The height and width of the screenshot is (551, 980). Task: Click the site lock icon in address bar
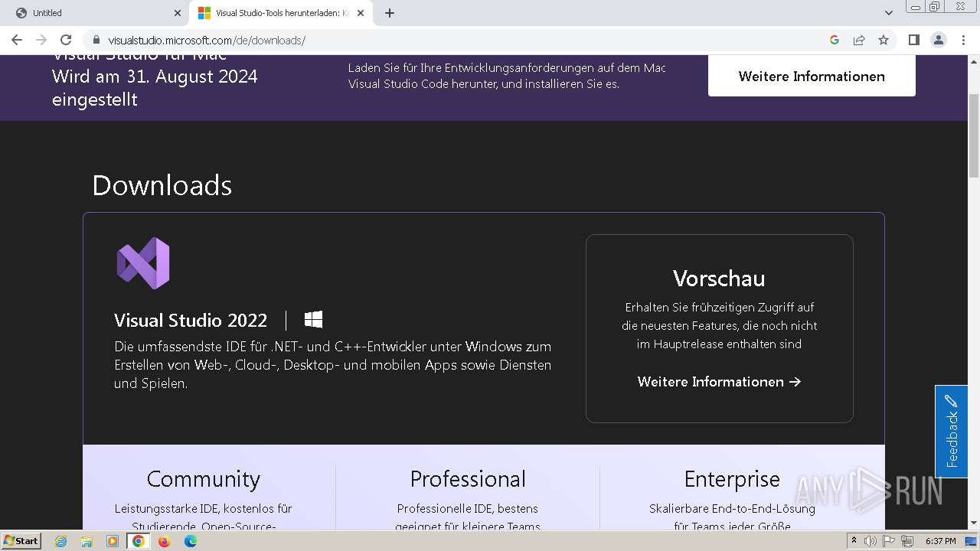(x=96, y=41)
